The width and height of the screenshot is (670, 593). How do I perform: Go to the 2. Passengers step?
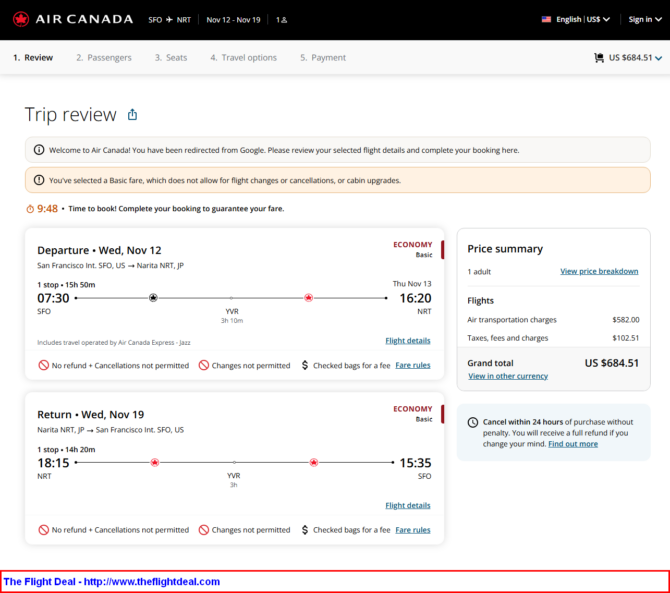[x=104, y=58]
